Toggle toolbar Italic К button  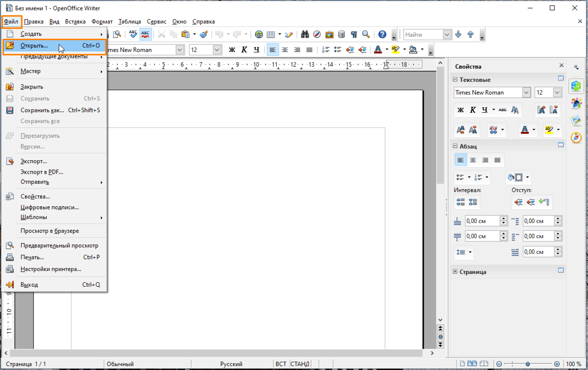pyautogui.click(x=245, y=49)
